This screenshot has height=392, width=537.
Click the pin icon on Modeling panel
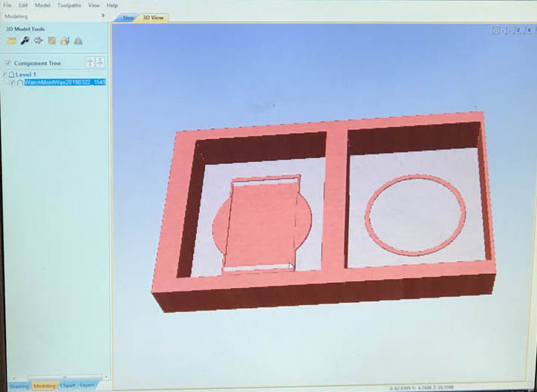coord(102,16)
